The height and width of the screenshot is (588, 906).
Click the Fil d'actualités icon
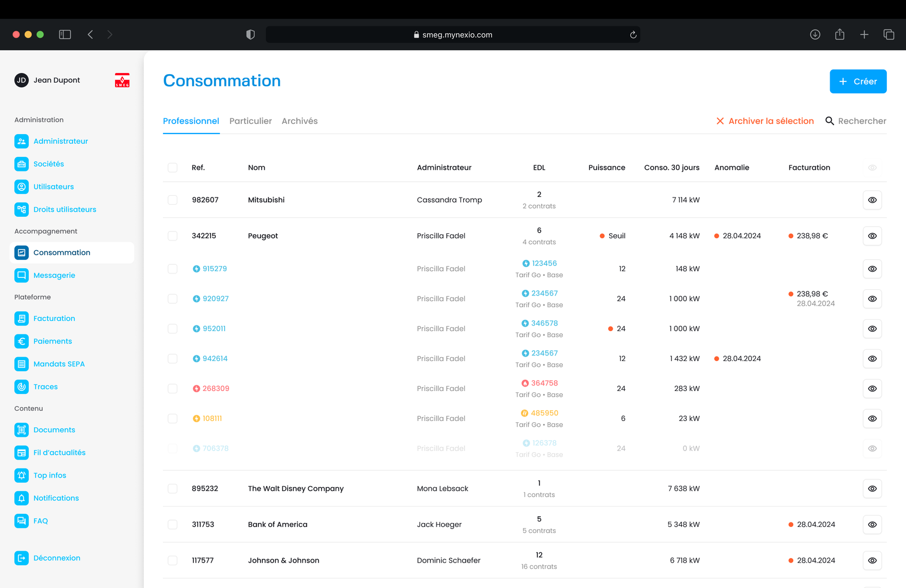22,453
